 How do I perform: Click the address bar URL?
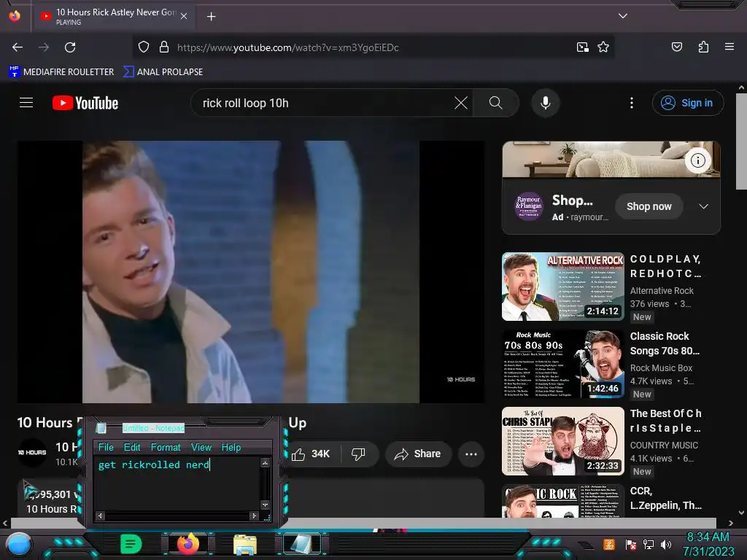tap(287, 47)
